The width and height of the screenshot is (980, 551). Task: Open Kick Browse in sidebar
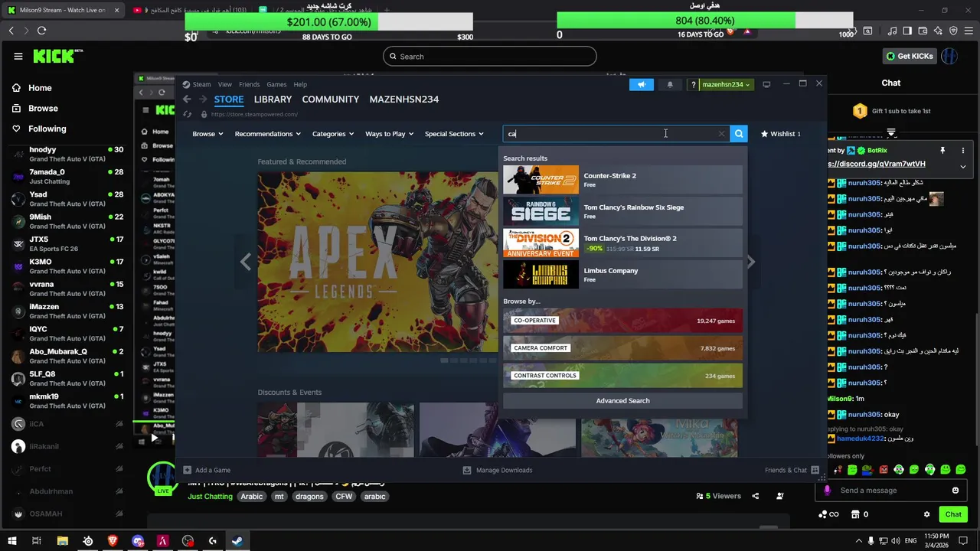coord(35,109)
